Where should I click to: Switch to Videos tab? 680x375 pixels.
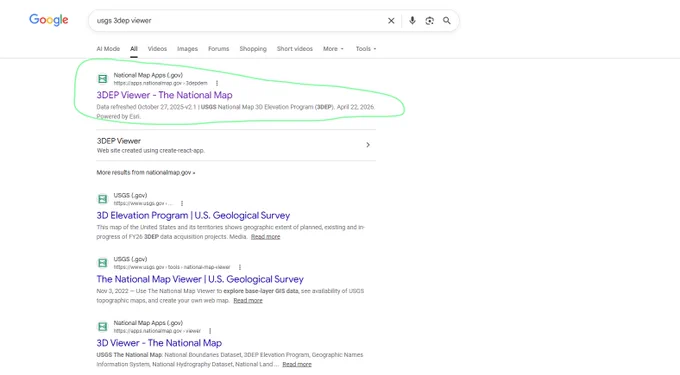coord(157,49)
